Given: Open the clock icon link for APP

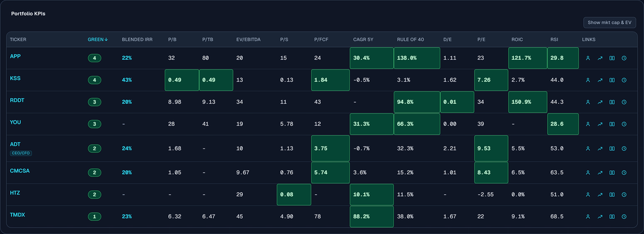Looking at the screenshot, I should [x=624, y=58].
